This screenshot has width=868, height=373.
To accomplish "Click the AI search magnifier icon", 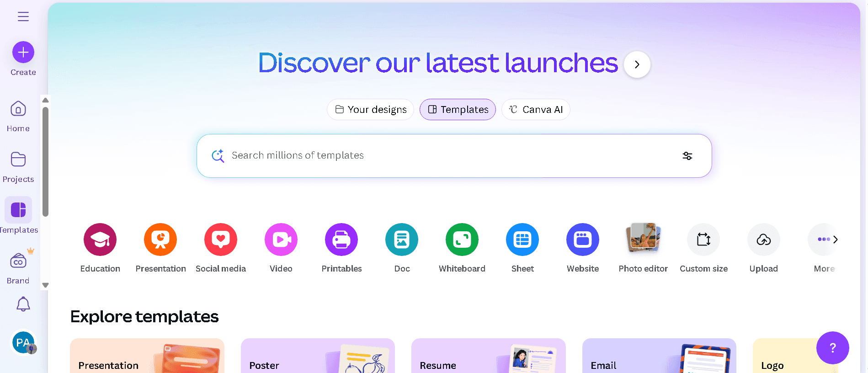I will pyautogui.click(x=218, y=156).
